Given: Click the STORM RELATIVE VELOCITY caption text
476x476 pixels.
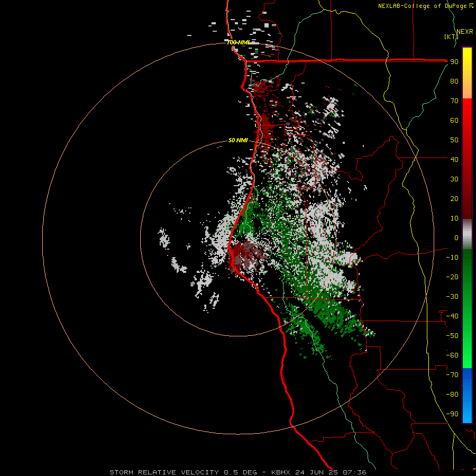Looking at the screenshot, I should (164, 472).
